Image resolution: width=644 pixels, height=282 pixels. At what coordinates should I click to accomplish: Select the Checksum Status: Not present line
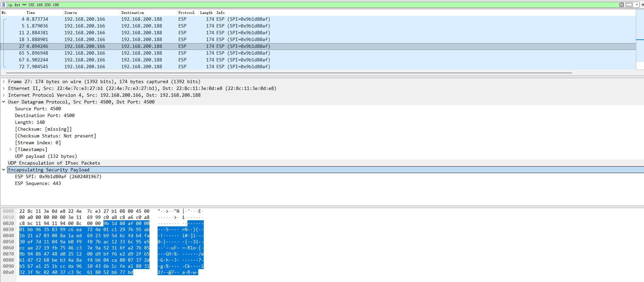pos(56,136)
